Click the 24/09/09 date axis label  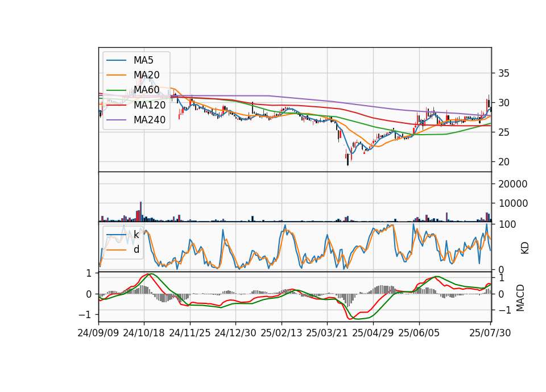click(98, 333)
